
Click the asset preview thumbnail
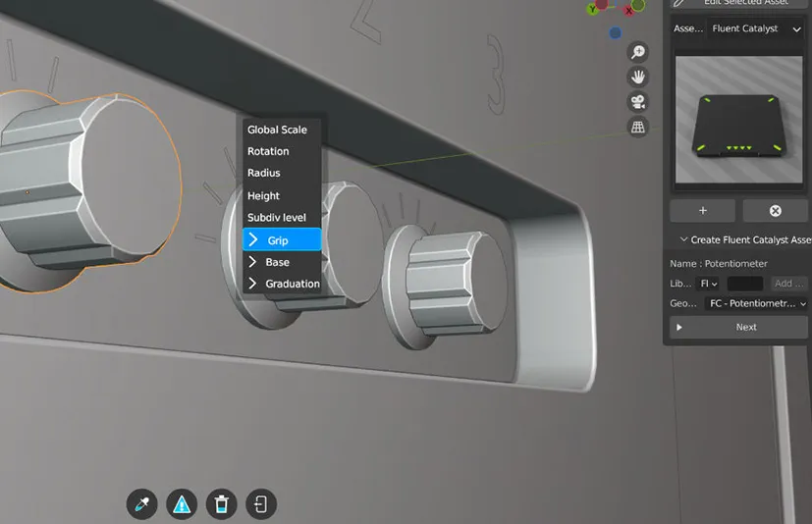pyautogui.click(x=741, y=123)
